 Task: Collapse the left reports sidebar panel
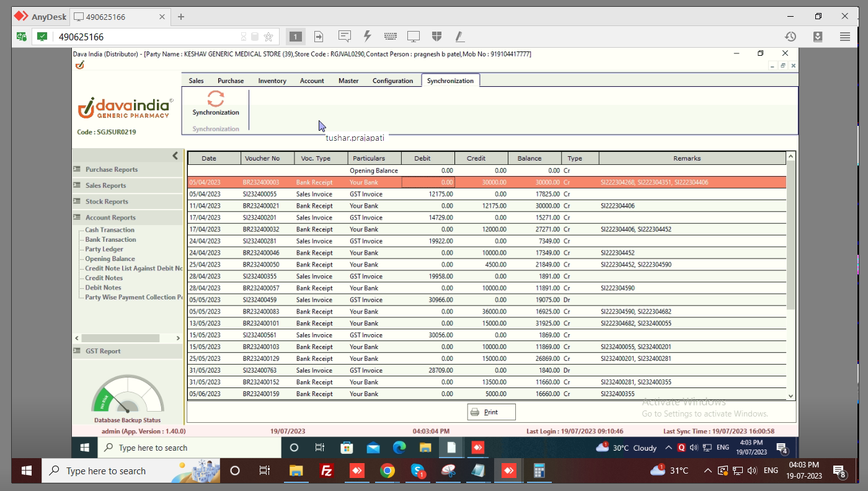click(175, 156)
